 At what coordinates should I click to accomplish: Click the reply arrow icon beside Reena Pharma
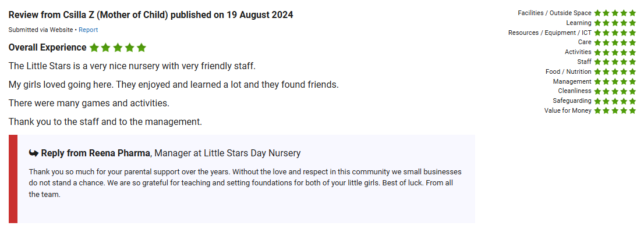pos(34,153)
